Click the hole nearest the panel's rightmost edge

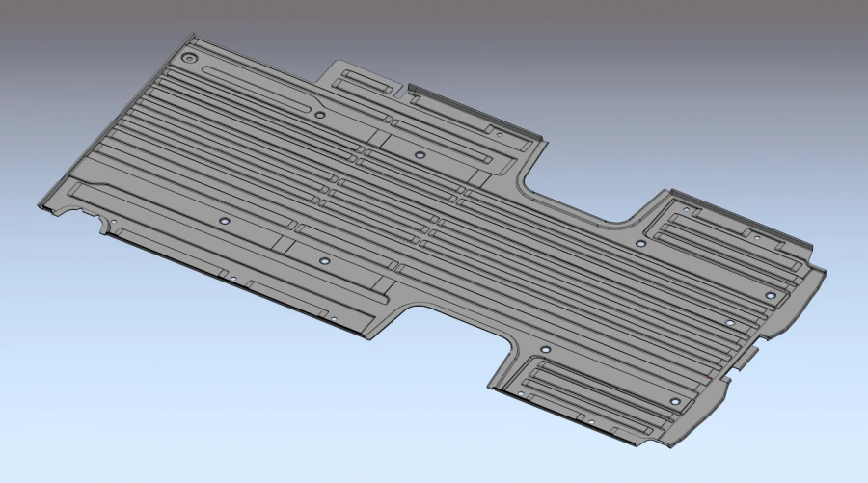771,295
